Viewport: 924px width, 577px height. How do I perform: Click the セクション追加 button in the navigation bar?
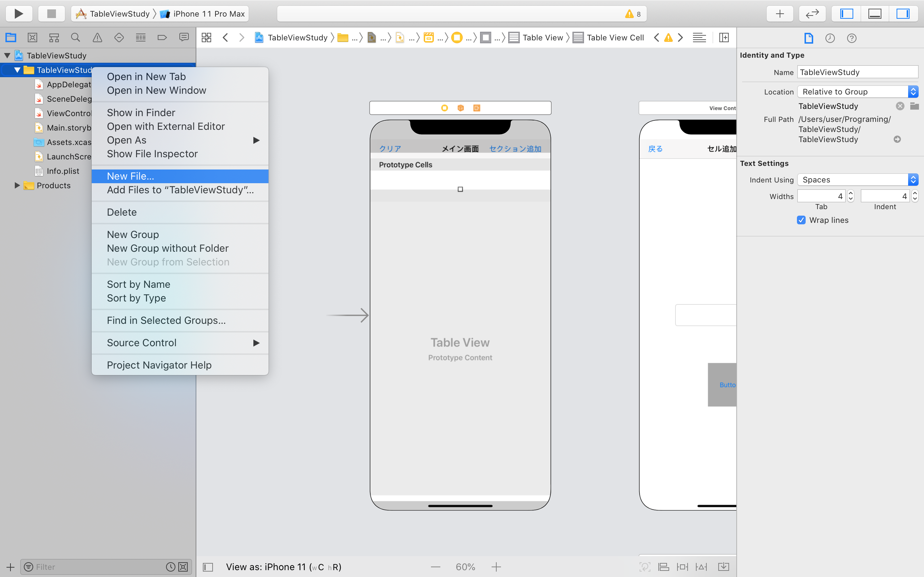pos(515,149)
